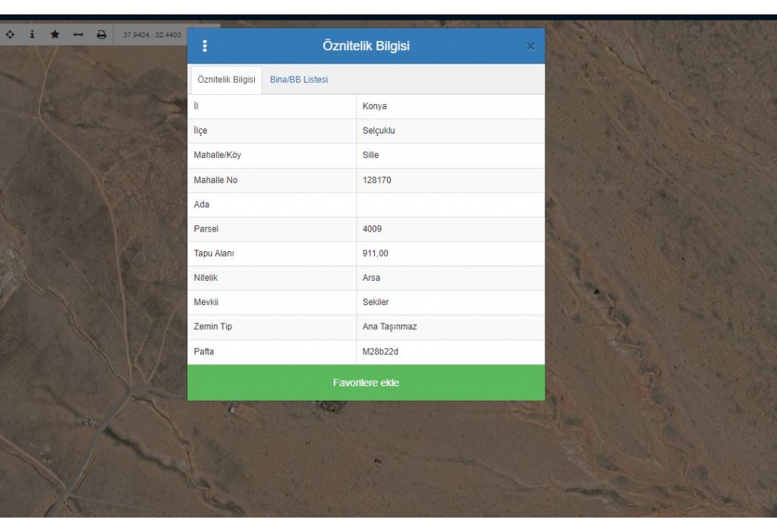Open the three-dot menu in dialog header

pos(204,46)
